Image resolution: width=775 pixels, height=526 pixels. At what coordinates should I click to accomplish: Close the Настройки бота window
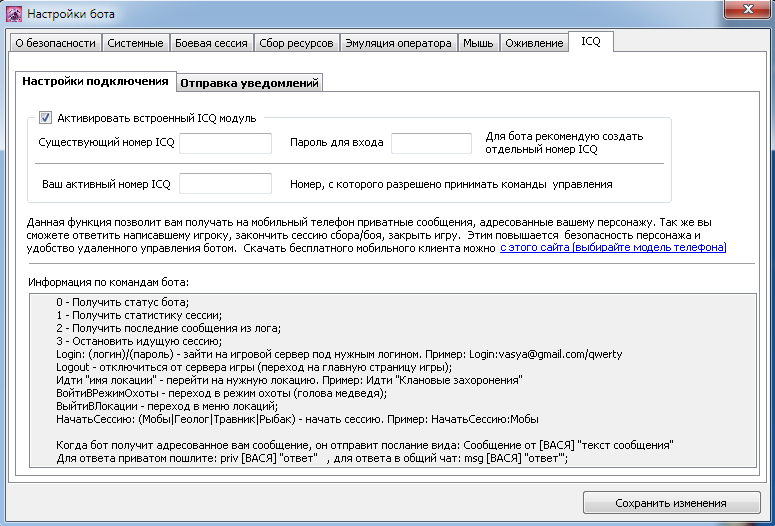(748, 9)
